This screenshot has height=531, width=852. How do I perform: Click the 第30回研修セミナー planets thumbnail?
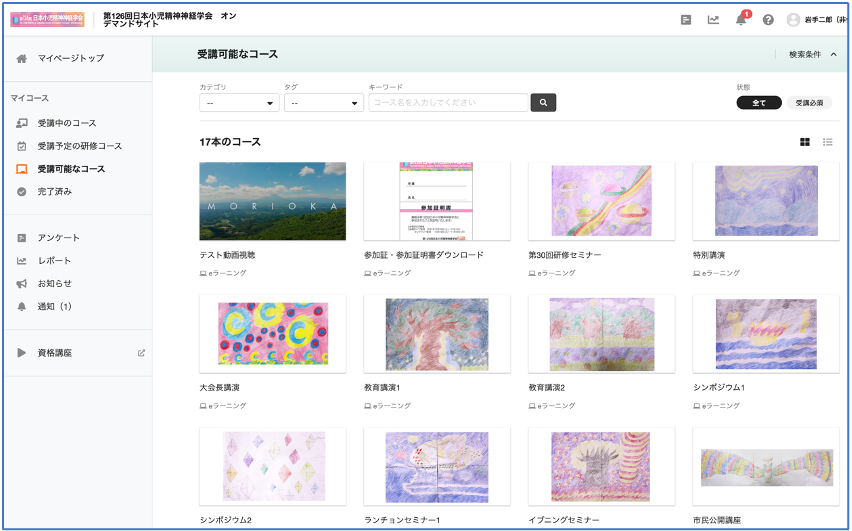coord(602,201)
